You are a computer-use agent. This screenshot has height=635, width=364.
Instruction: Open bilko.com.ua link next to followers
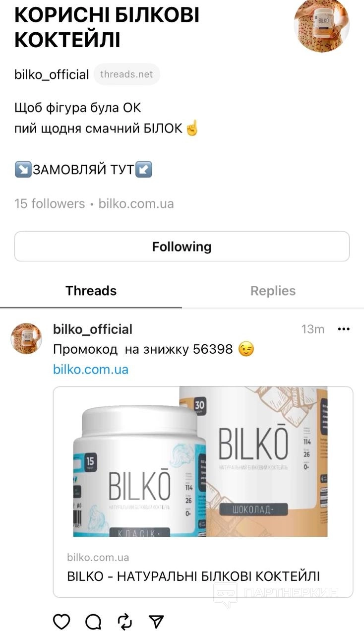click(x=136, y=203)
